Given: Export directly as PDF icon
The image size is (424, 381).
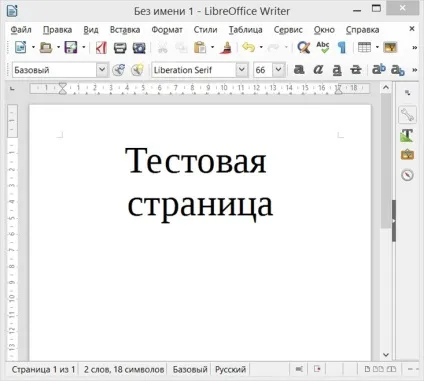Looking at the screenshot, I should (101, 47).
